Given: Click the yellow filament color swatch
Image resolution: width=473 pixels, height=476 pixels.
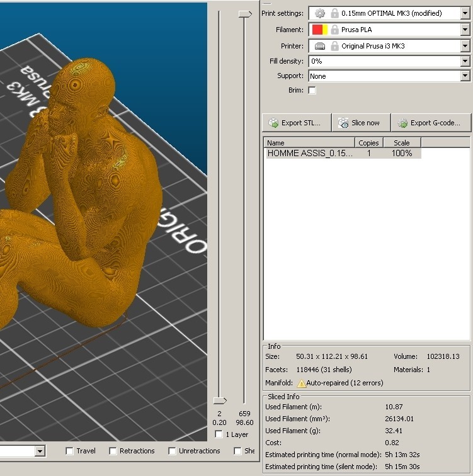Looking at the screenshot, I should 325,30.
